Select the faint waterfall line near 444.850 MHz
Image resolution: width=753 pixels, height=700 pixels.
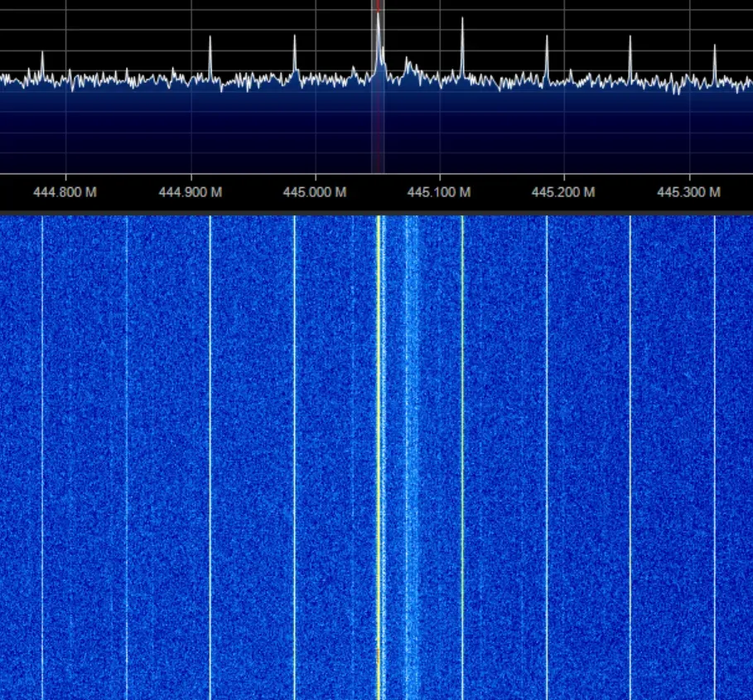pos(127,456)
